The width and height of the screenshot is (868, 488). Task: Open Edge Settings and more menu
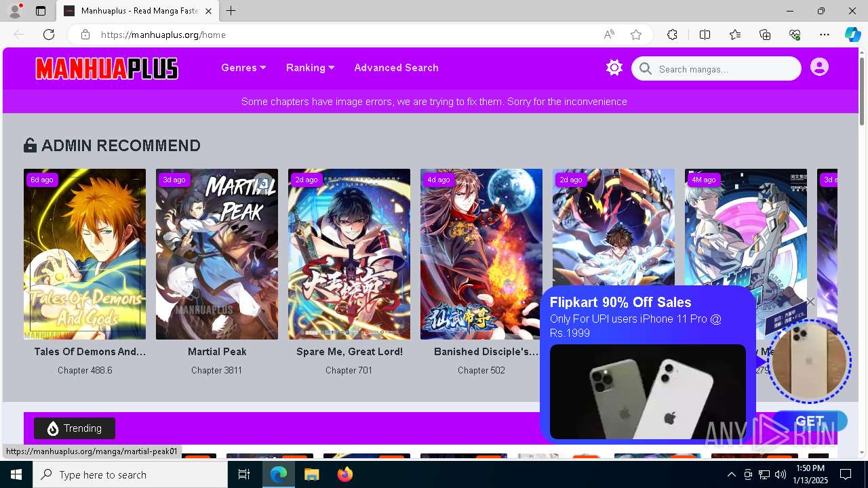point(825,35)
